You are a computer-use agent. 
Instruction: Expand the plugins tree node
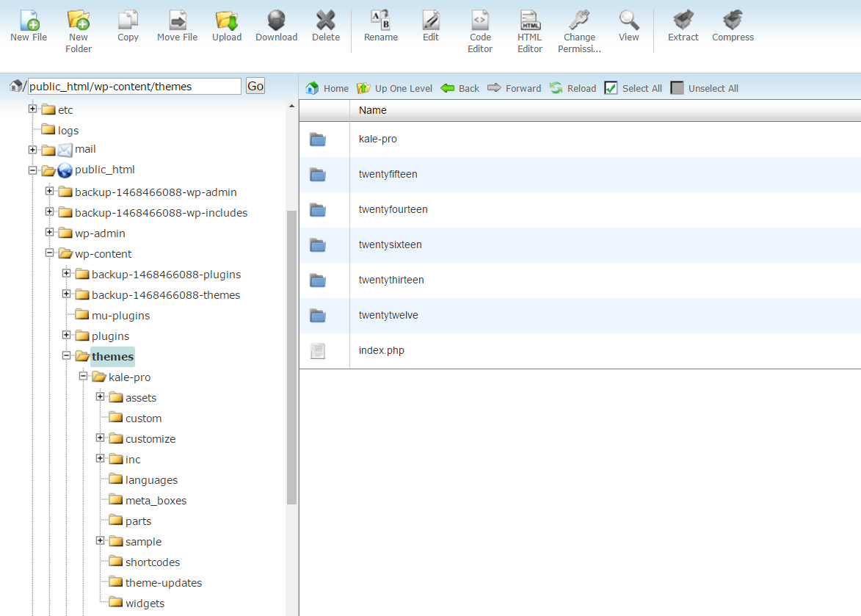[x=67, y=335]
